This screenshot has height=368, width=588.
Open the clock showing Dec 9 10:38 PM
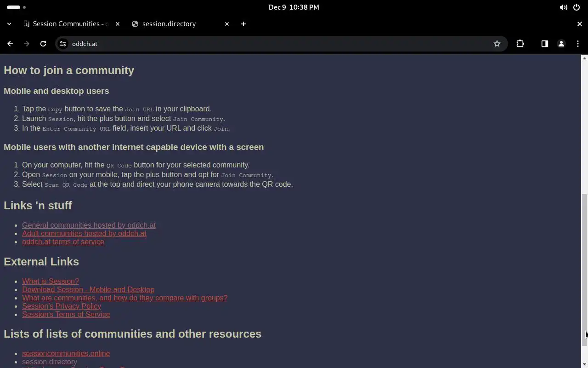tap(294, 7)
